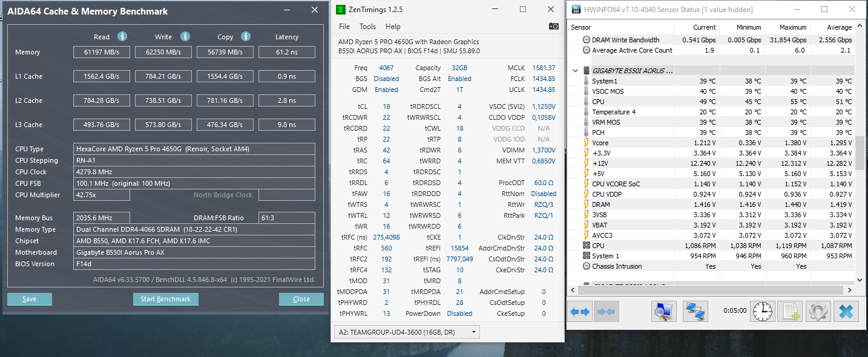Click the ProcODT 60.0 Ω value
The height and width of the screenshot is (357, 868).
tap(545, 183)
